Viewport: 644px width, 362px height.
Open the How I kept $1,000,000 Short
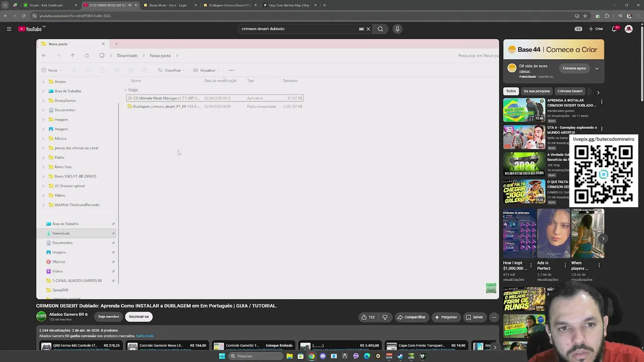519,233
